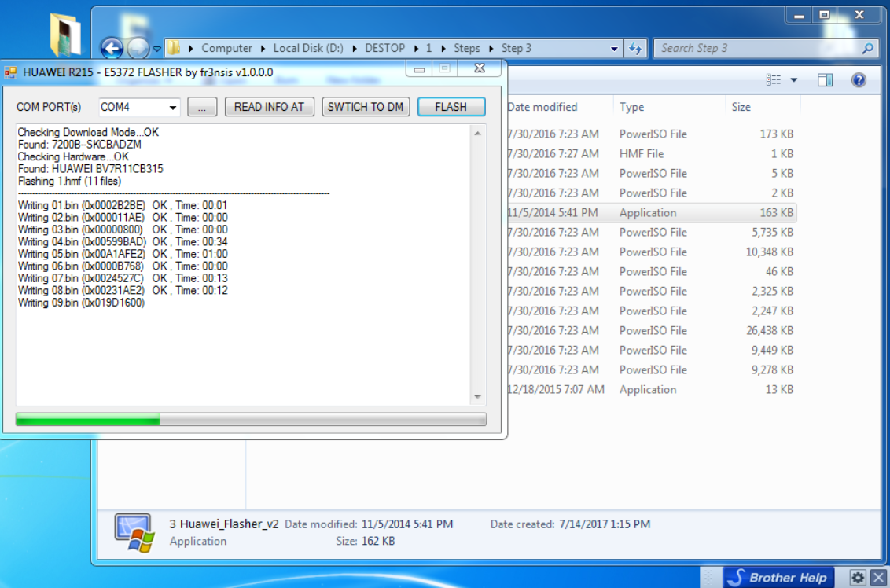Open Windows Explorer Help via question mark icon
The image size is (890, 588).
[x=857, y=79]
